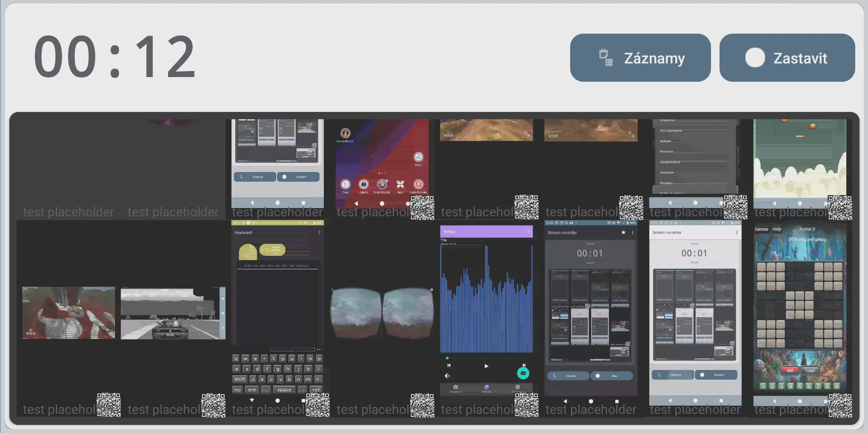
Task: Open the light Screen recorder 00:01 thumbnail
Action: pos(695,312)
